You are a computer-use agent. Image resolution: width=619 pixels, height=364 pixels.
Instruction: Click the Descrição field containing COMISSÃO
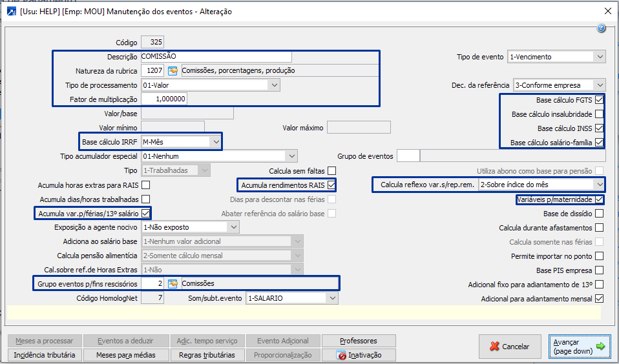[x=216, y=57]
